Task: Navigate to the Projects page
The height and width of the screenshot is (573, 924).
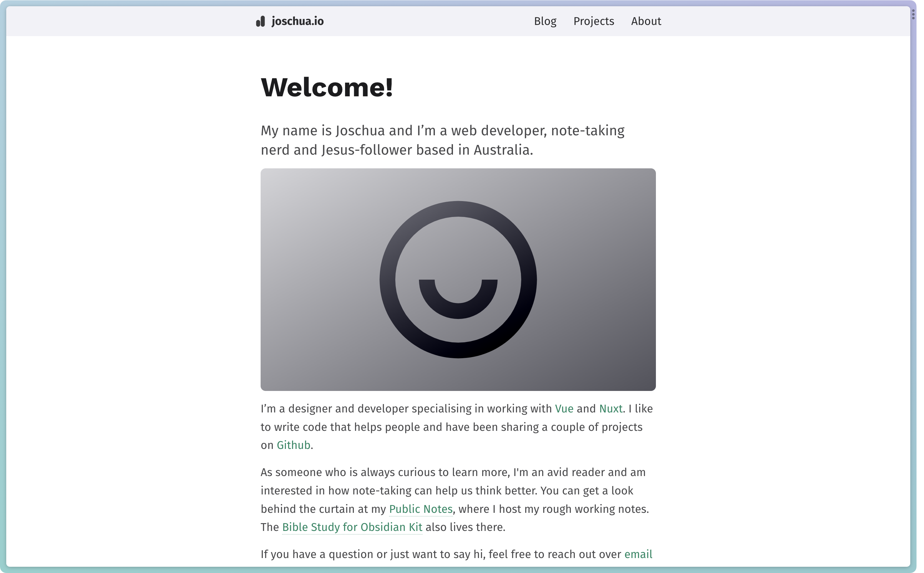Action: point(593,22)
